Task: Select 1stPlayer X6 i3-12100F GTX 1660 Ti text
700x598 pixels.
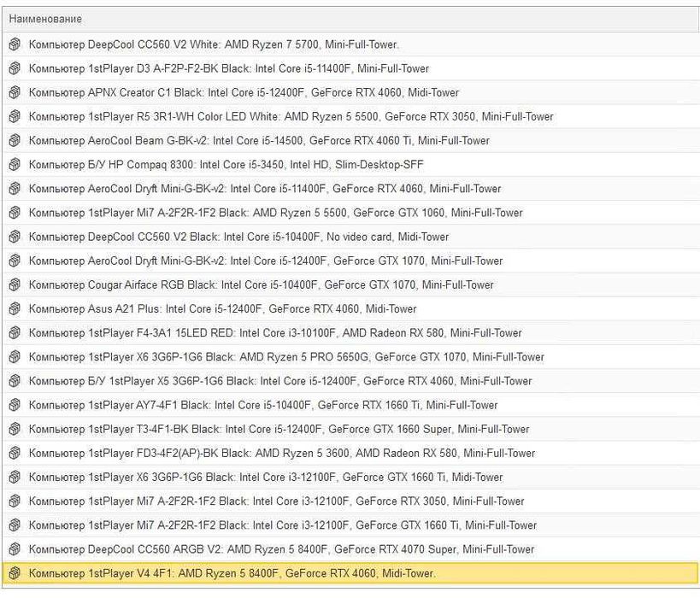Action: point(266,478)
